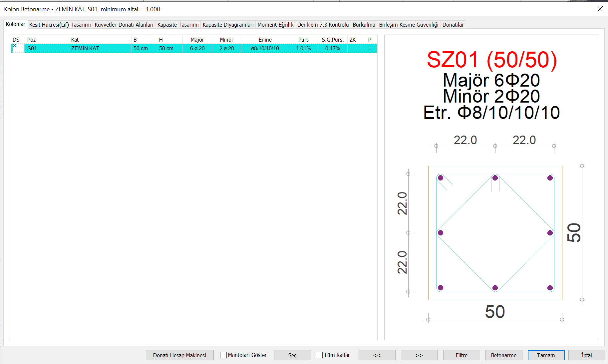This screenshot has height=364, width=608.
Task: Open the Kapasite Diyagramları tab
Action: (228, 25)
